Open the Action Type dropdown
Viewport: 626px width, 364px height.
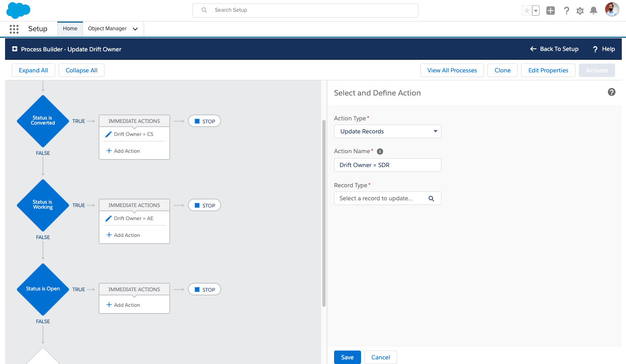(388, 131)
